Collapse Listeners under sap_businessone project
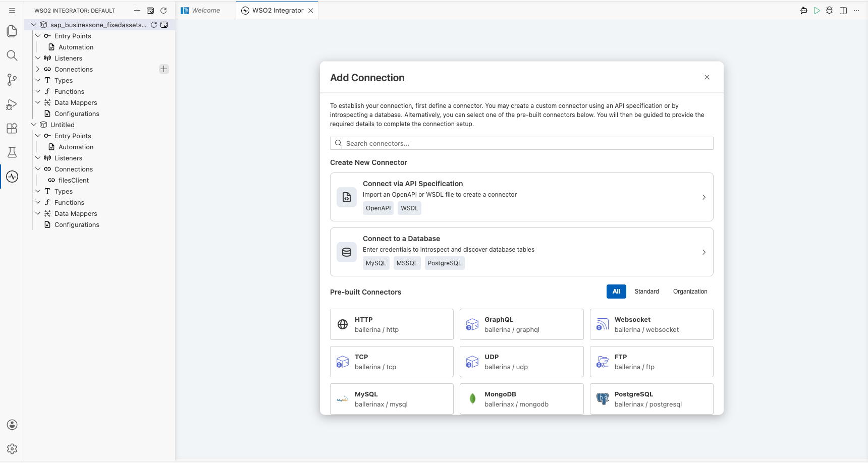The width and height of the screenshot is (868, 463). [38, 58]
